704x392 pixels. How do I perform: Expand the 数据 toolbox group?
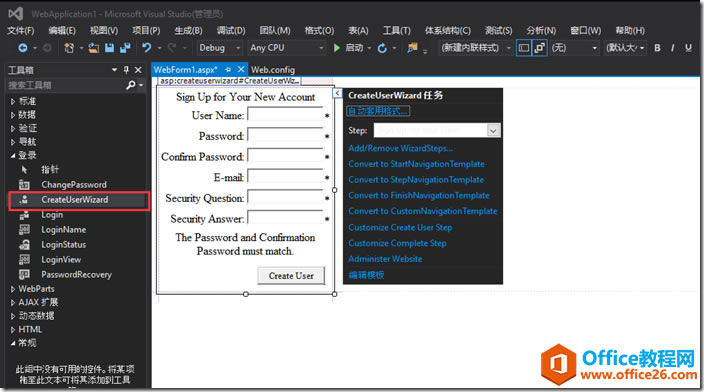pos(13,115)
